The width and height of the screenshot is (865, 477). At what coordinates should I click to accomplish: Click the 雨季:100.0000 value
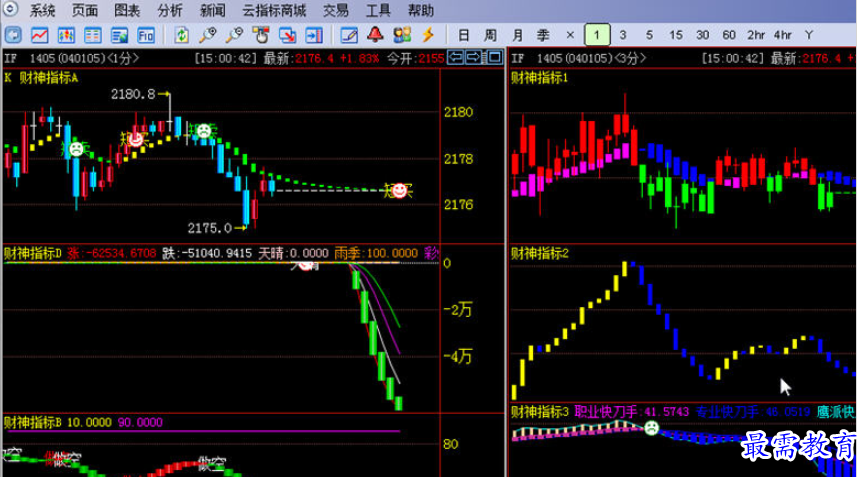(x=376, y=254)
